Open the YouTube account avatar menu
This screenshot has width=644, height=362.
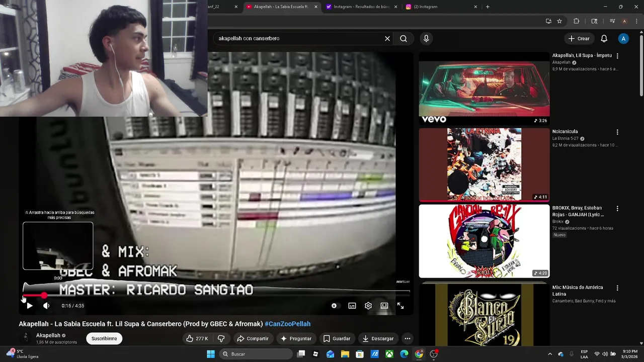(x=623, y=38)
